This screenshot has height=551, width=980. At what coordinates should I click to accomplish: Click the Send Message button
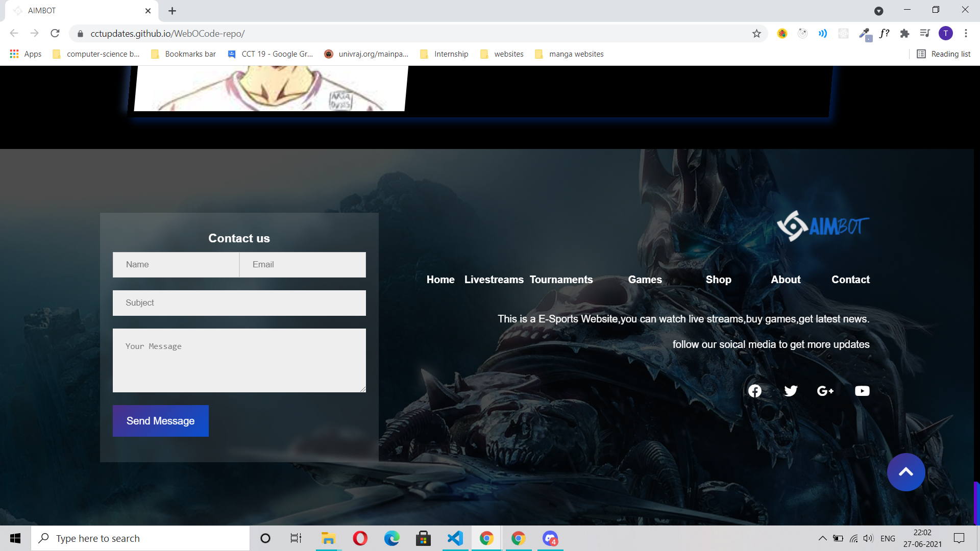tap(161, 421)
